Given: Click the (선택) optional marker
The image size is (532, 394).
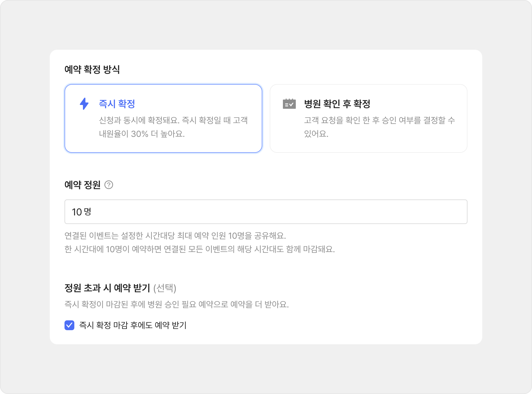Looking at the screenshot, I should 165,288.
